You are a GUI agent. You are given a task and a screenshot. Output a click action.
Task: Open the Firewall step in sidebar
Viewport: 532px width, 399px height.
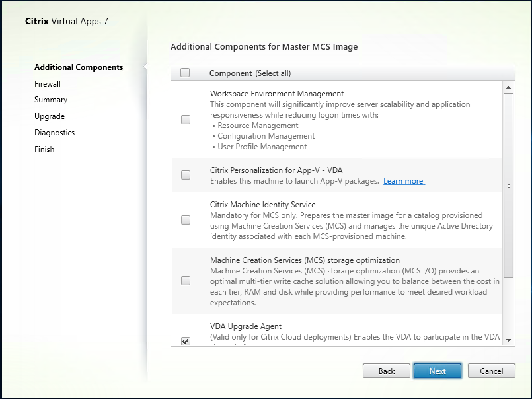(48, 83)
